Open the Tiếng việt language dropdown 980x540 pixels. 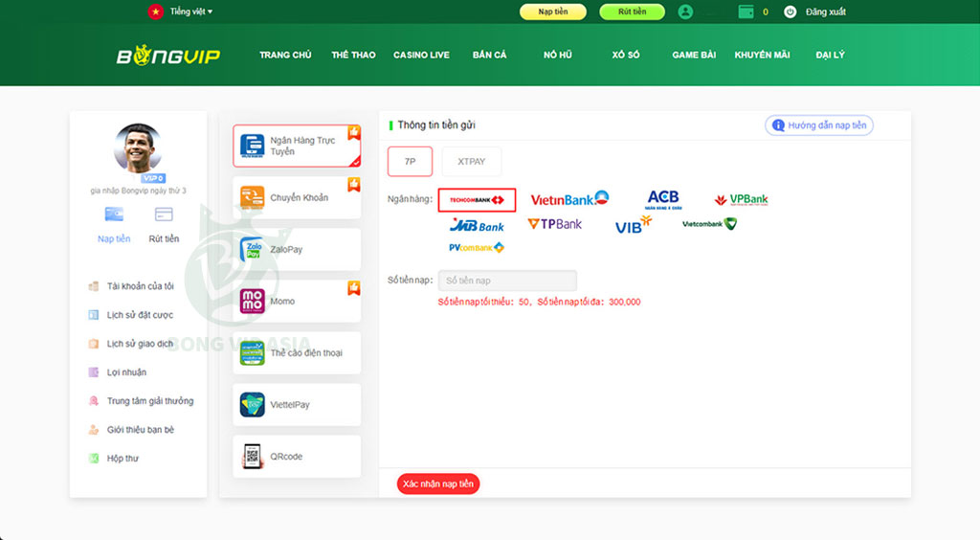tap(190, 11)
